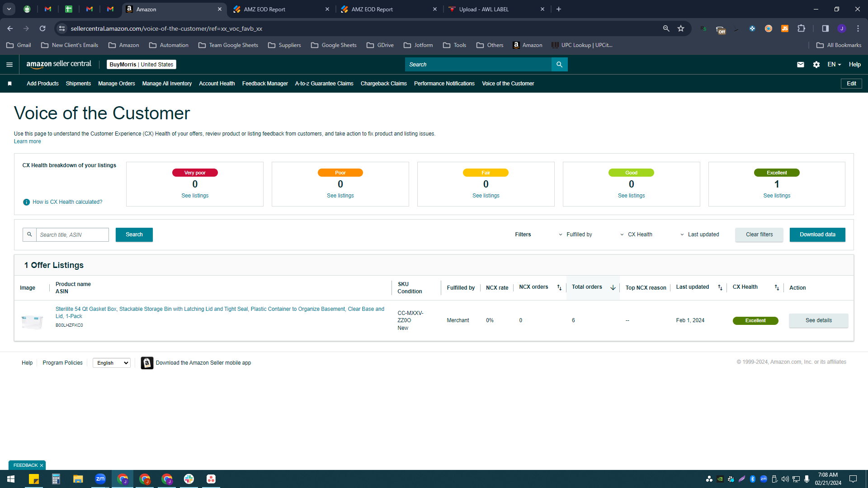Focus the Search title, ASIN input field
Screen dimensions: 868x488
(72, 235)
